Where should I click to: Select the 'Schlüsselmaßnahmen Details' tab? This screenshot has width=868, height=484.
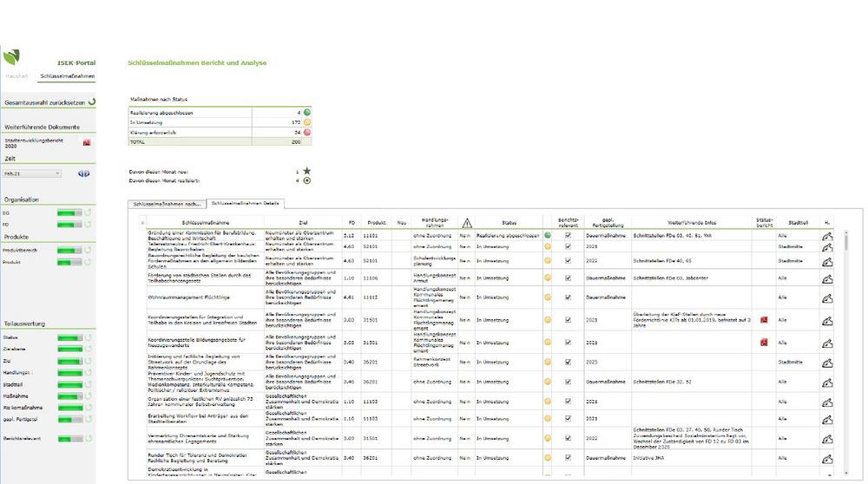point(246,204)
